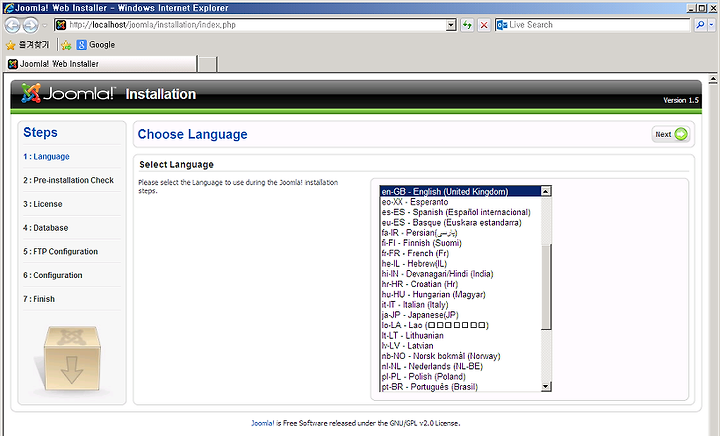
Task: Open the address bar history dropdown
Action: pyautogui.click(x=451, y=25)
